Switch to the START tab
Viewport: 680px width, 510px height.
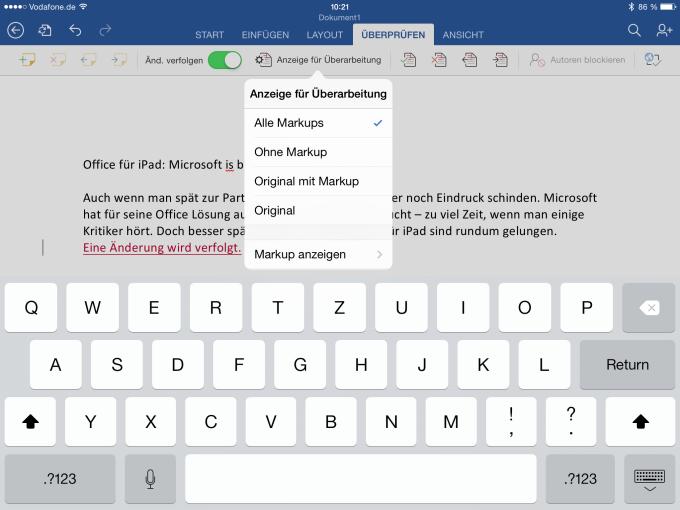coord(209,35)
